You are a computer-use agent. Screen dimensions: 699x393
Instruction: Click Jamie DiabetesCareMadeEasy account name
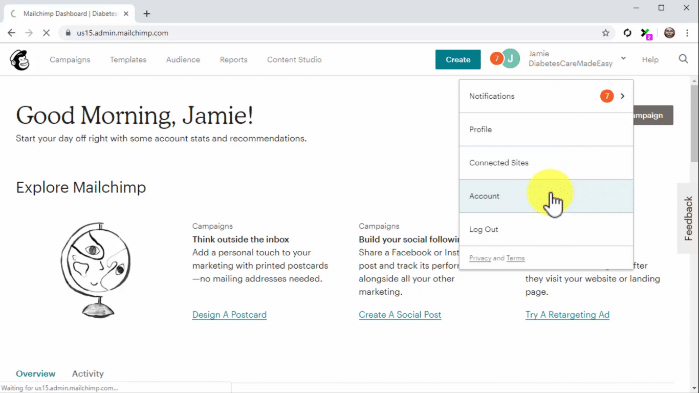tap(570, 58)
